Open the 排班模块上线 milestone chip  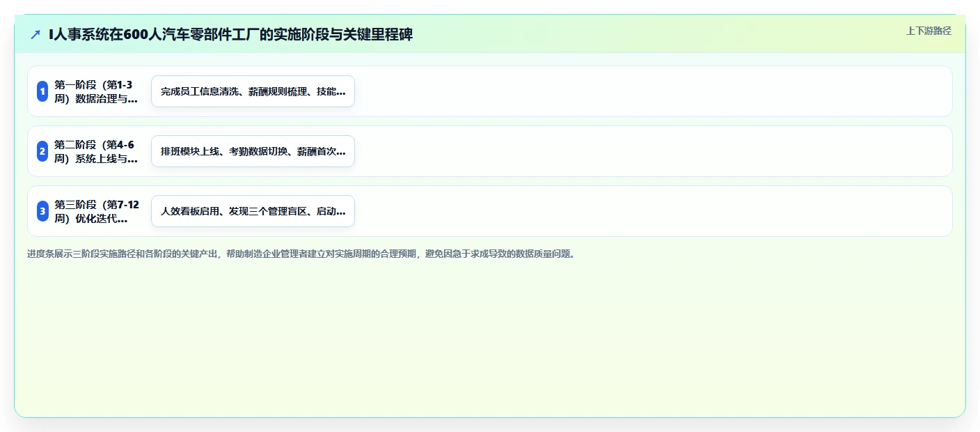click(253, 151)
